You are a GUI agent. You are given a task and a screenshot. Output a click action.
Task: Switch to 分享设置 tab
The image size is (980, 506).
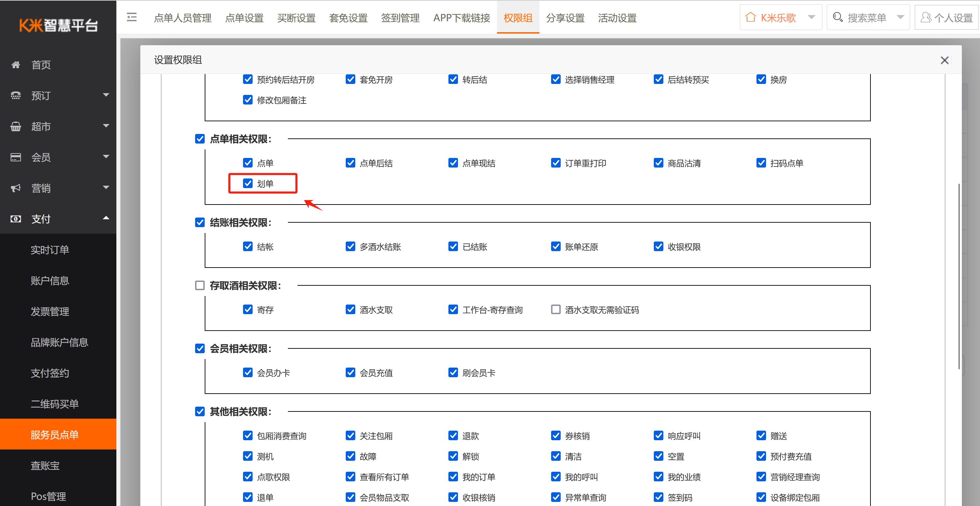(565, 18)
